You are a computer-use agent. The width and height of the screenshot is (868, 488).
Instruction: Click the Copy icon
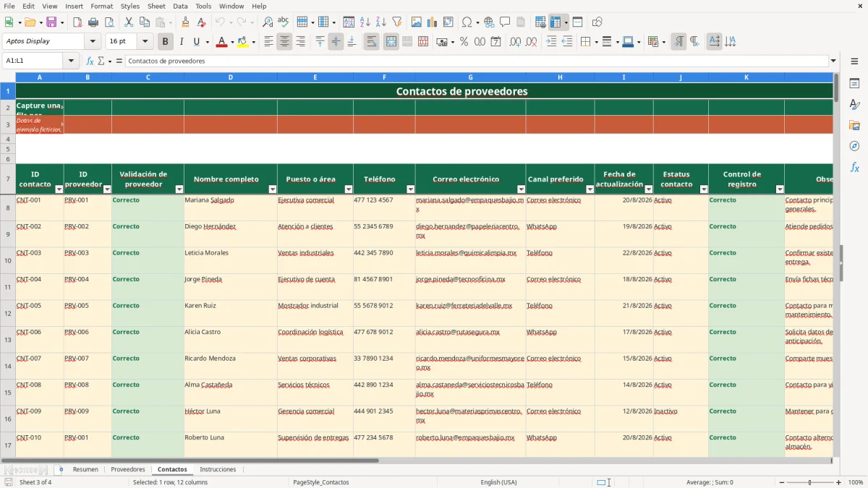point(144,22)
